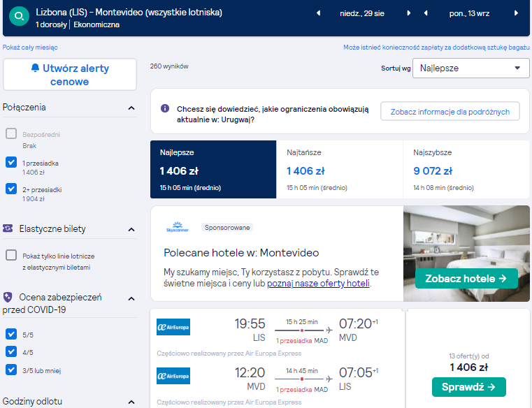Click Utwórz alerty cenowe button
Viewport: 532px width, 408px height.
click(x=69, y=75)
